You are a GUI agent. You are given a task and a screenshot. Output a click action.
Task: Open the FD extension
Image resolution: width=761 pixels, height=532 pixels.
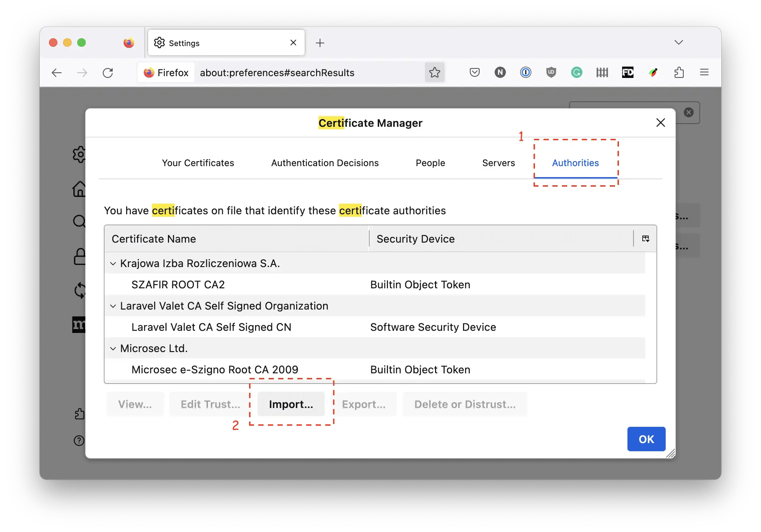click(628, 73)
